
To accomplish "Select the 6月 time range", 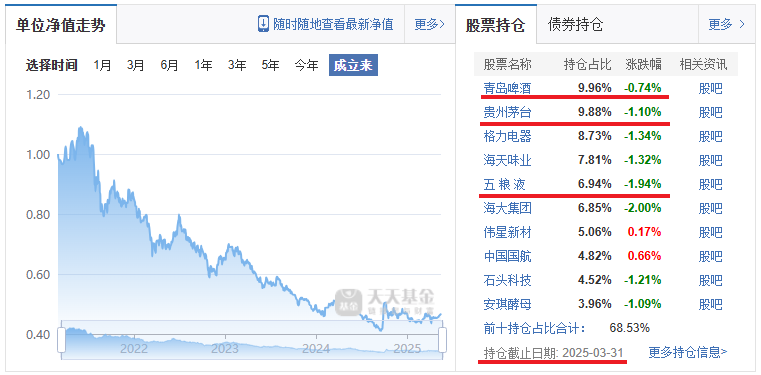I will pyautogui.click(x=169, y=65).
